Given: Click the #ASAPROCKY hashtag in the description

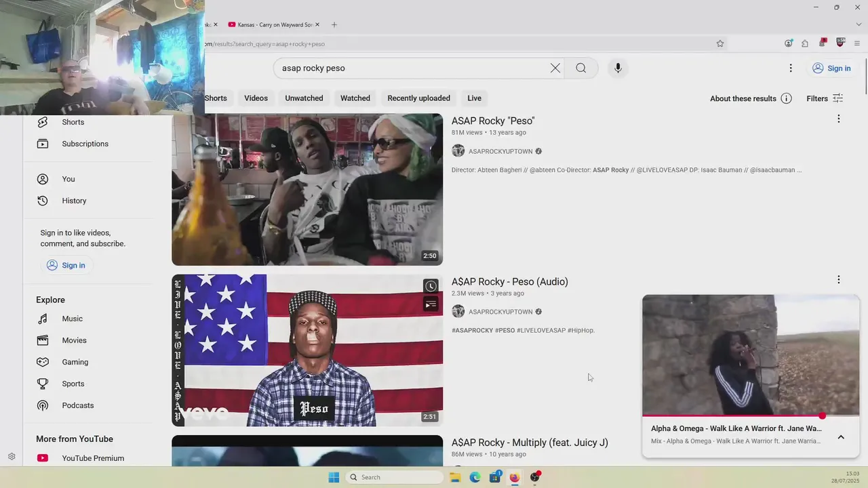Looking at the screenshot, I should pyautogui.click(x=472, y=330).
